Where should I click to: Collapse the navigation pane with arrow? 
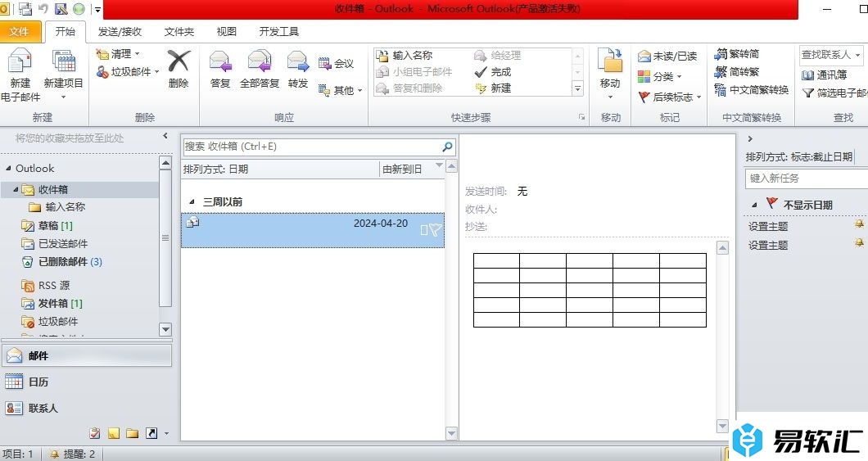tap(165, 136)
